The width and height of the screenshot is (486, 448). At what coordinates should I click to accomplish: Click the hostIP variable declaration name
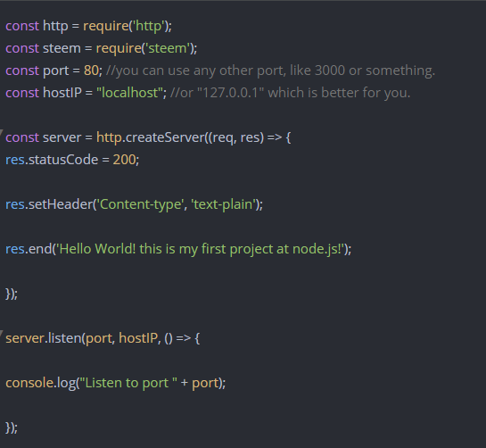coord(62,93)
